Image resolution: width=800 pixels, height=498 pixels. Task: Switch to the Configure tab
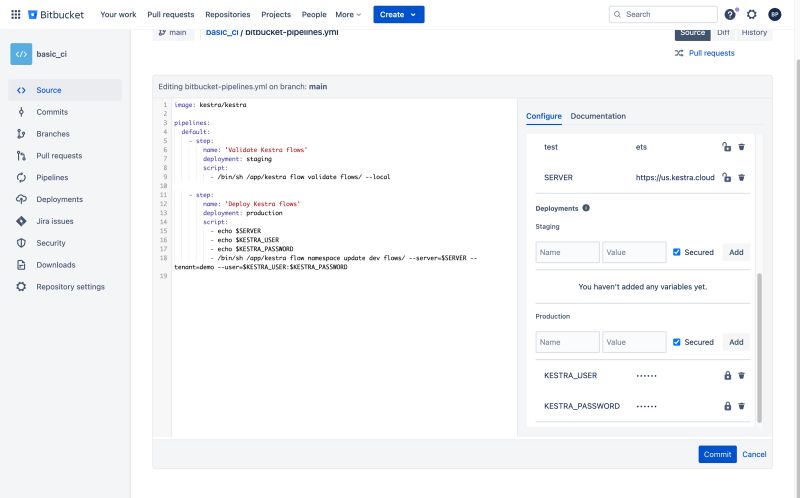pos(544,116)
